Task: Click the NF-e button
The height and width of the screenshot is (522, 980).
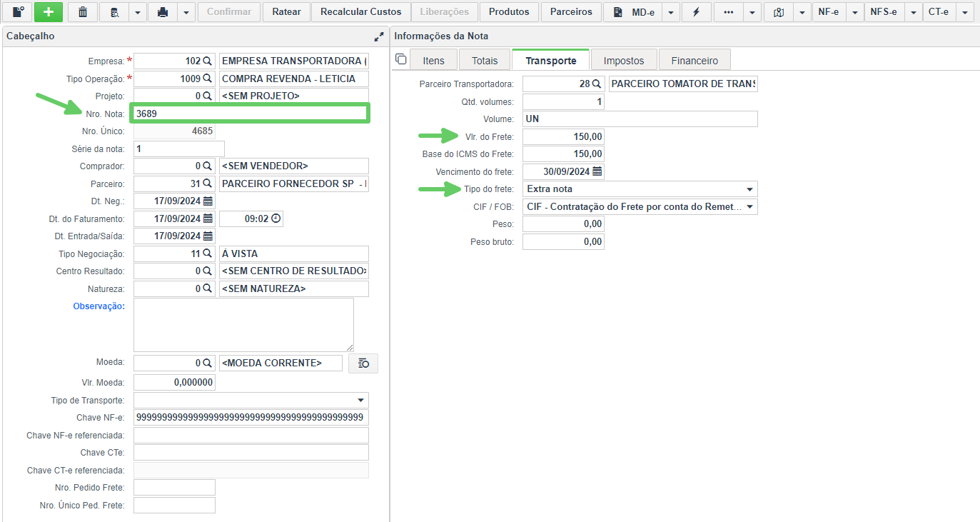Action: pyautogui.click(x=829, y=12)
